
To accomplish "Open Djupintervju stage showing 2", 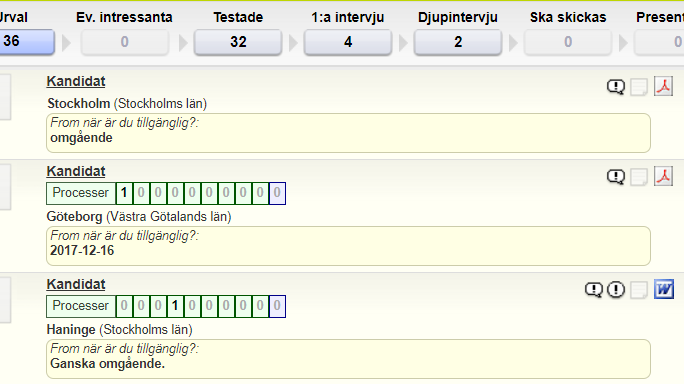I will coord(458,42).
